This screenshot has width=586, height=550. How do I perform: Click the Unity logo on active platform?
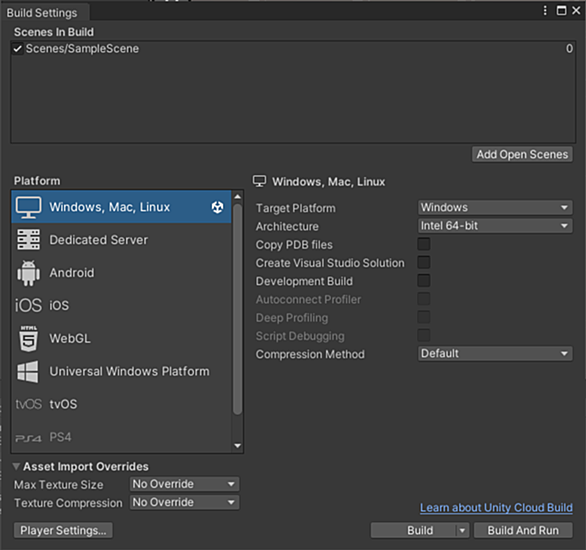click(218, 207)
